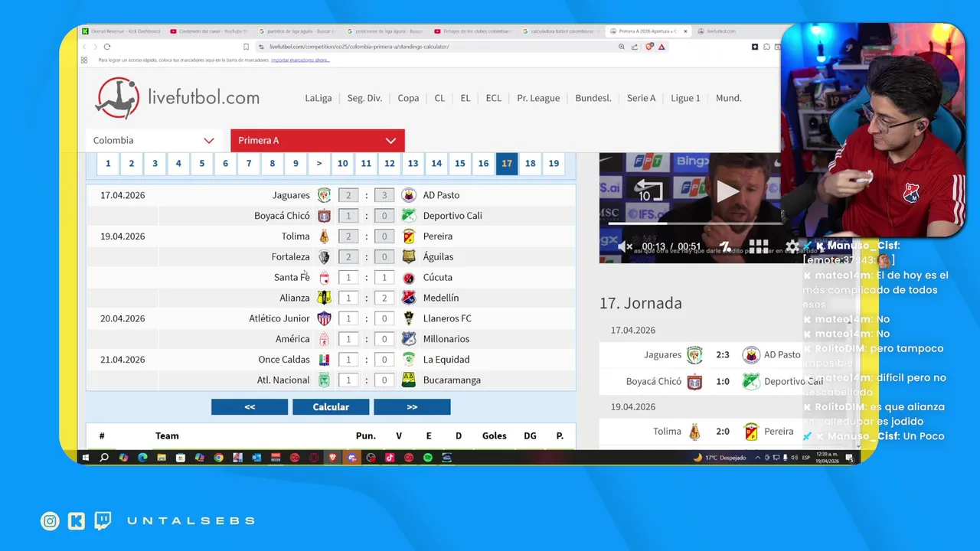Open the Primera A competition dropdown

coord(318,141)
